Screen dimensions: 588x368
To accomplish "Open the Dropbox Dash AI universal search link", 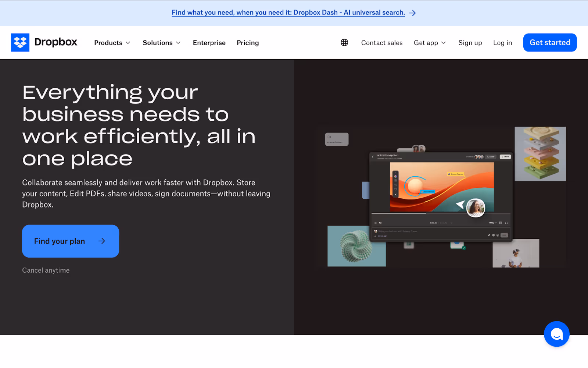I will tap(288, 13).
